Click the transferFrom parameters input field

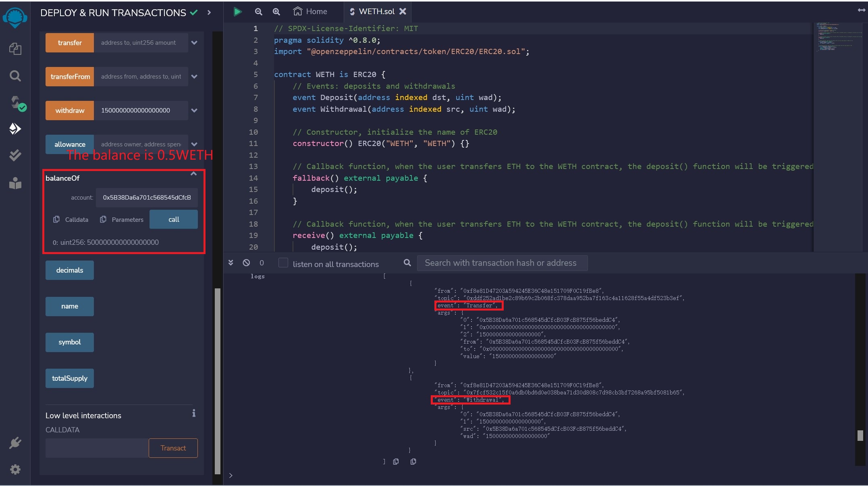[x=141, y=77]
